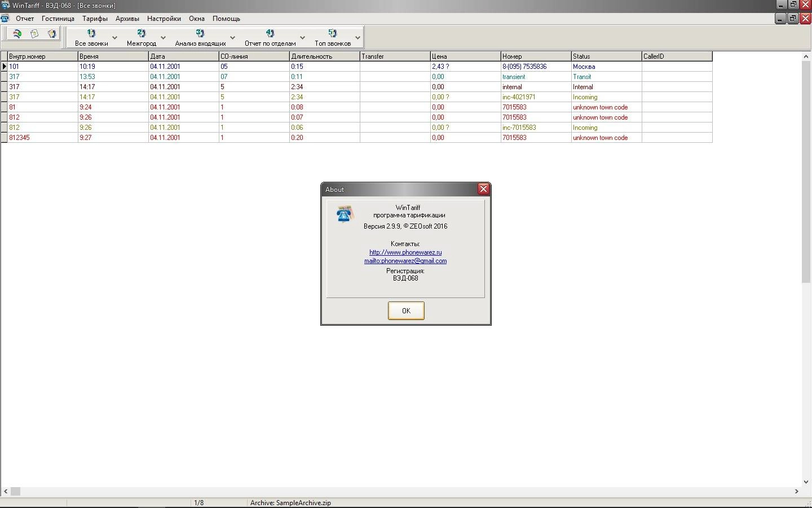The height and width of the screenshot is (508, 812).
Task: Open the 'Все звонки' report button
Action: pyautogui.click(x=91, y=38)
